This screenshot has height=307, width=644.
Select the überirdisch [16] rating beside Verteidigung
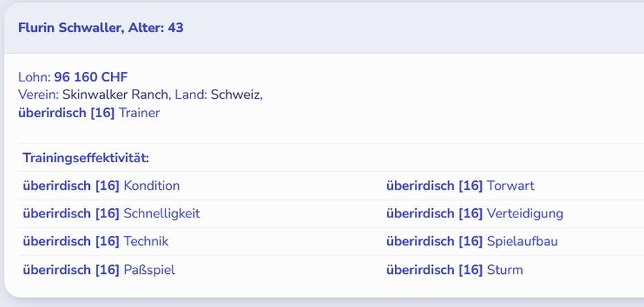tap(434, 214)
